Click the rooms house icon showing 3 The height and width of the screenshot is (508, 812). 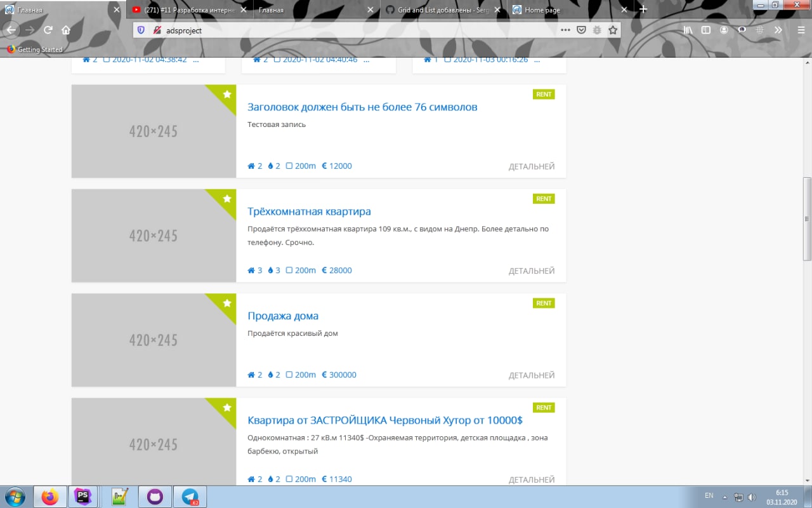coord(251,271)
